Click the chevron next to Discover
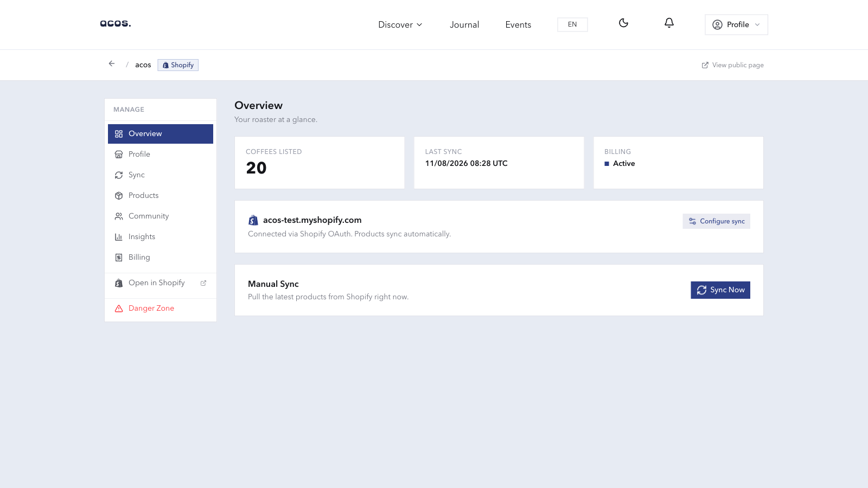The image size is (868, 488). 419,25
